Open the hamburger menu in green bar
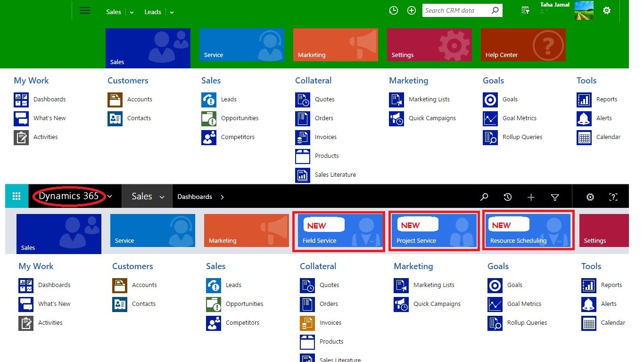The width and height of the screenshot is (644, 362). (x=85, y=10)
